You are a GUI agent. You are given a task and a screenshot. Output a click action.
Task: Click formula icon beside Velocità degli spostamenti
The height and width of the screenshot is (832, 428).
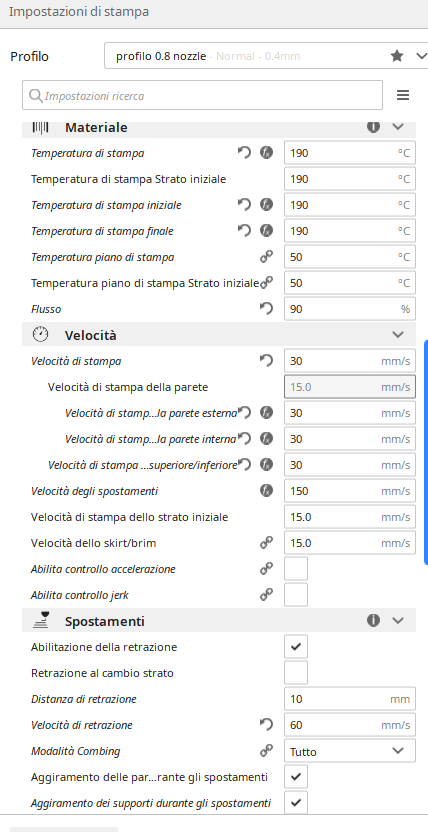tap(266, 491)
